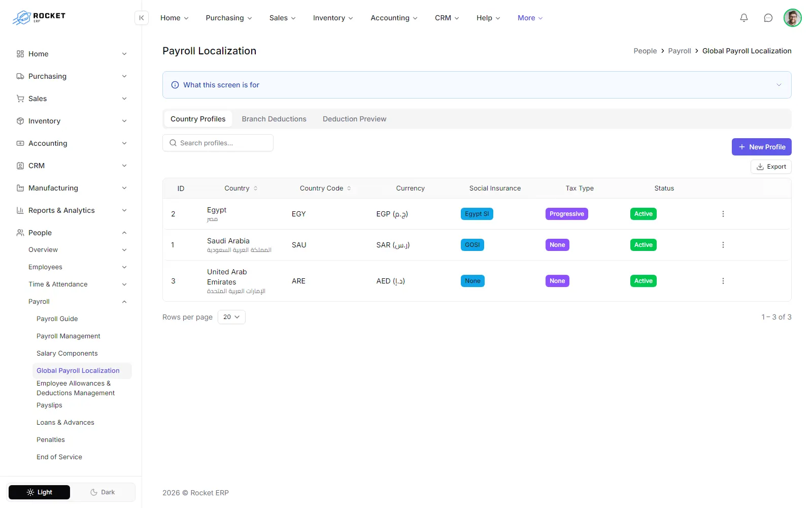
Task: Click the Sales cart icon in sidebar
Action: coord(20,99)
